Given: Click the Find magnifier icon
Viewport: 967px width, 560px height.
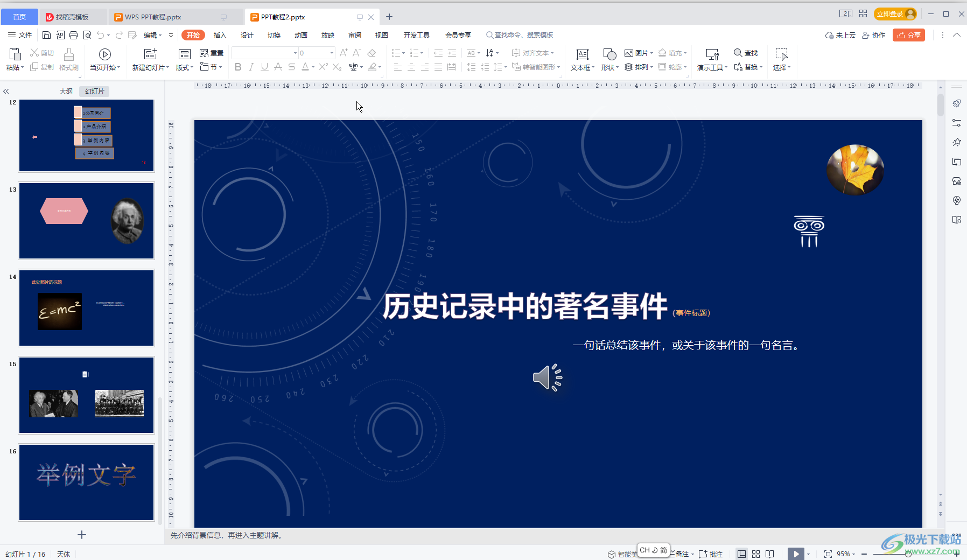Looking at the screenshot, I should (738, 53).
